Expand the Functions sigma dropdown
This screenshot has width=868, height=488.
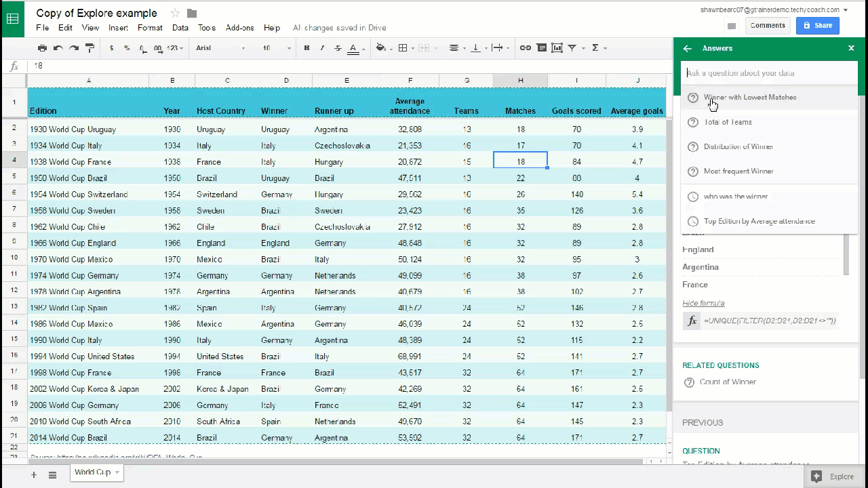[x=598, y=48]
